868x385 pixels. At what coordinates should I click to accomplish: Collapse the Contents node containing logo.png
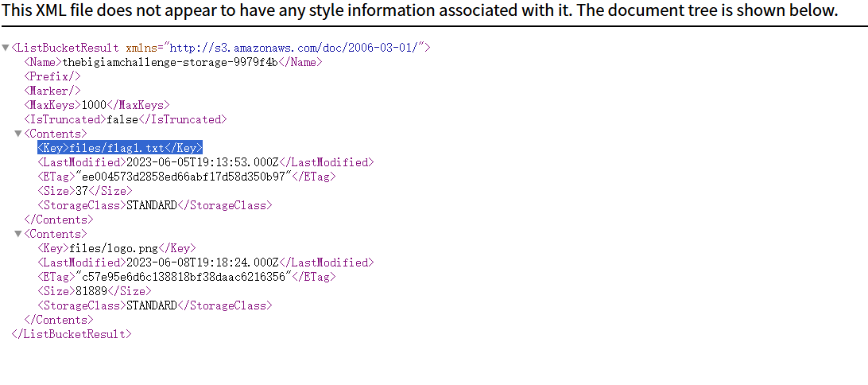(19, 234)
